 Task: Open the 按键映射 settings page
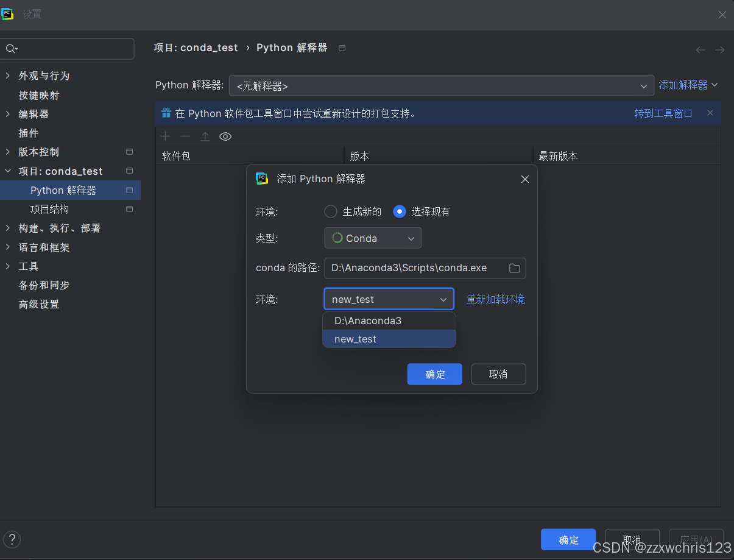tap(39, 95)
